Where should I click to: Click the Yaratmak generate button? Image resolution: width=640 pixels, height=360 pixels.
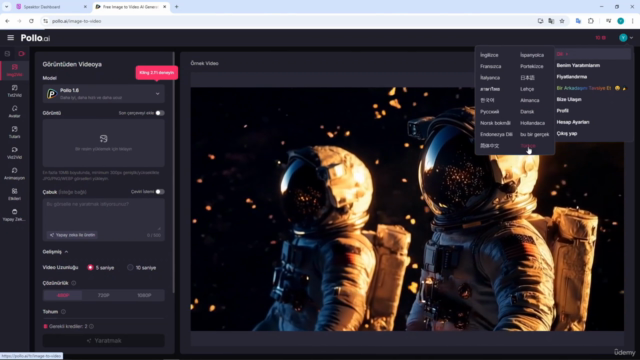coord(104,341)
